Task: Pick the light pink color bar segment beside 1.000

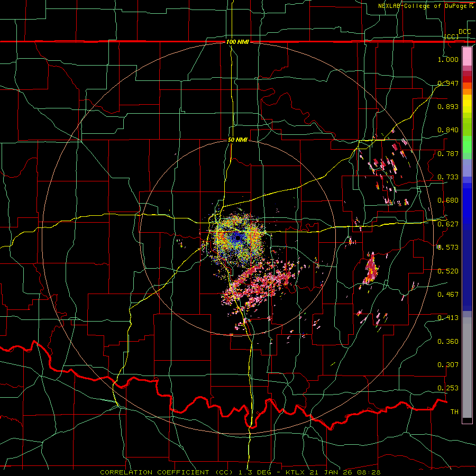Action: (467, 57)
